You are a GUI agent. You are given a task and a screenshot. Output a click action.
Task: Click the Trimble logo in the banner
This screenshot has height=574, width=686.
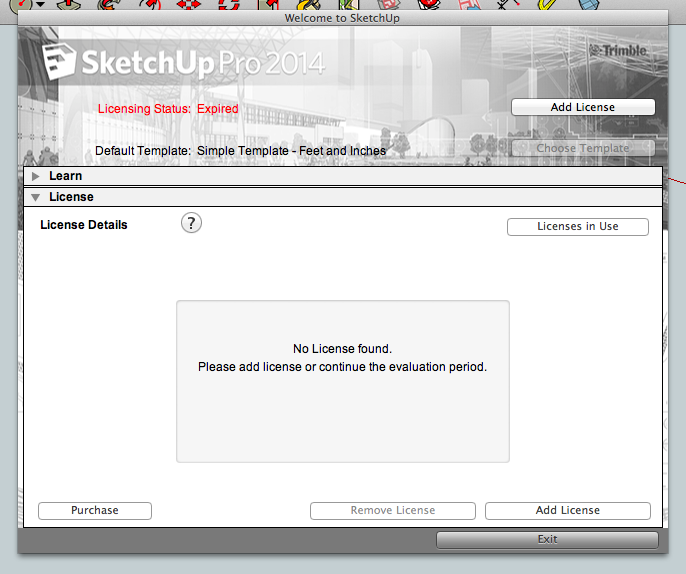click(617, 50)
